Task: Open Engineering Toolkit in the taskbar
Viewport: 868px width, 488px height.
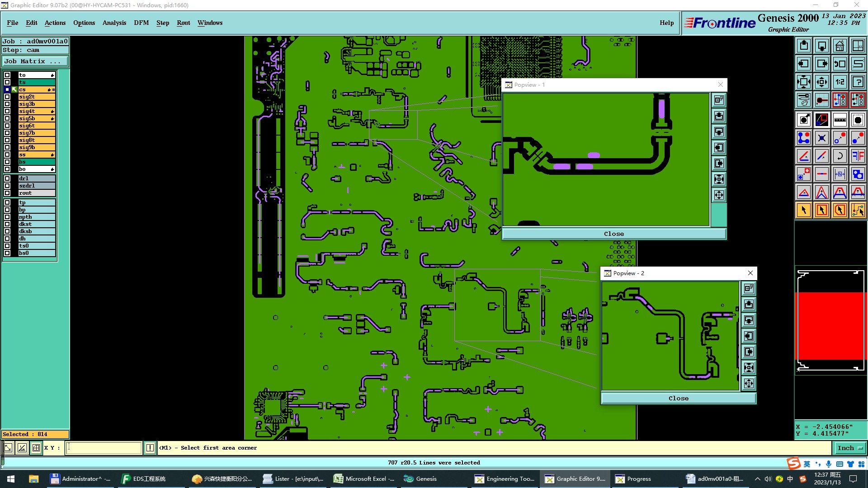Action: (x=505, y=479)
